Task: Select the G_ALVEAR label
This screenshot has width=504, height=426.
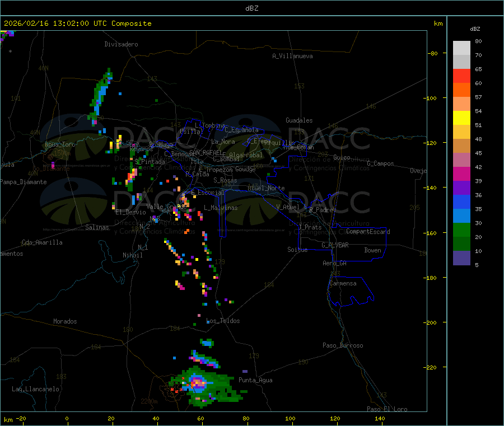Action: tap(335, 245)
